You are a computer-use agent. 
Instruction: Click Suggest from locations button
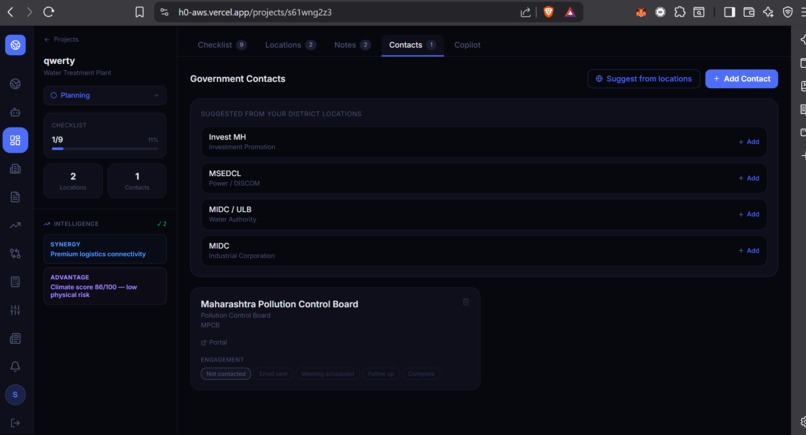coord(644,79)
